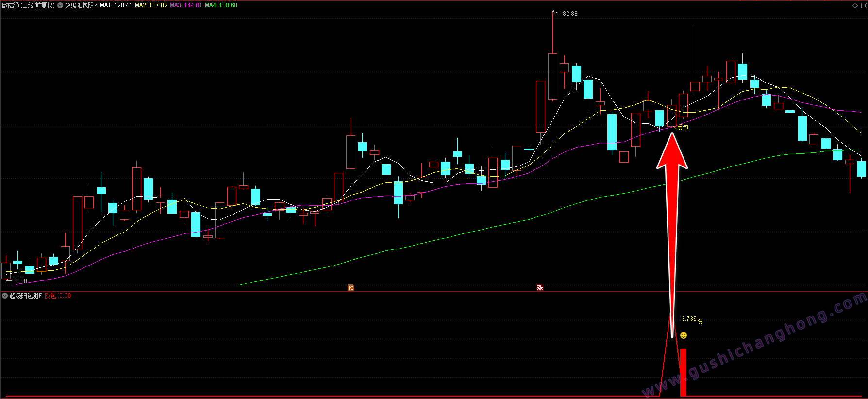Open the main chart indicator dropdown arrow

[x=60, y=6]
